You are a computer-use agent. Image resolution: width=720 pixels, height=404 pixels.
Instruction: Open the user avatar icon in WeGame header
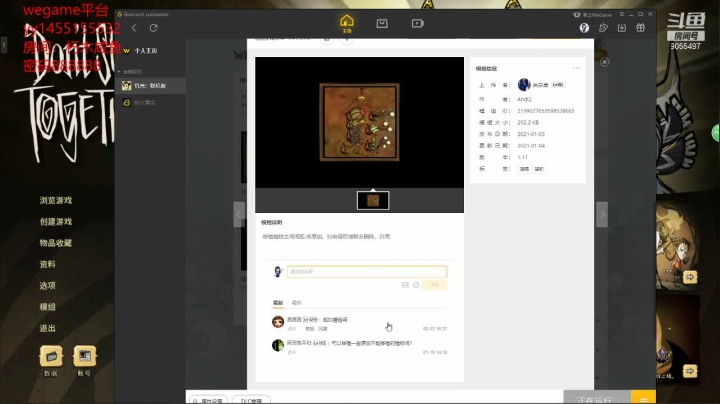(584, 28)
